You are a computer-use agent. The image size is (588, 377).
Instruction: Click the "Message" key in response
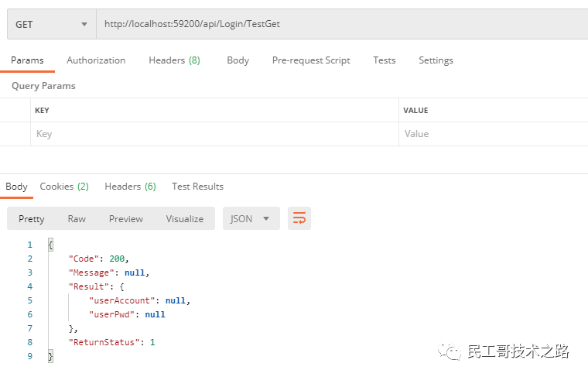[91, 272]
